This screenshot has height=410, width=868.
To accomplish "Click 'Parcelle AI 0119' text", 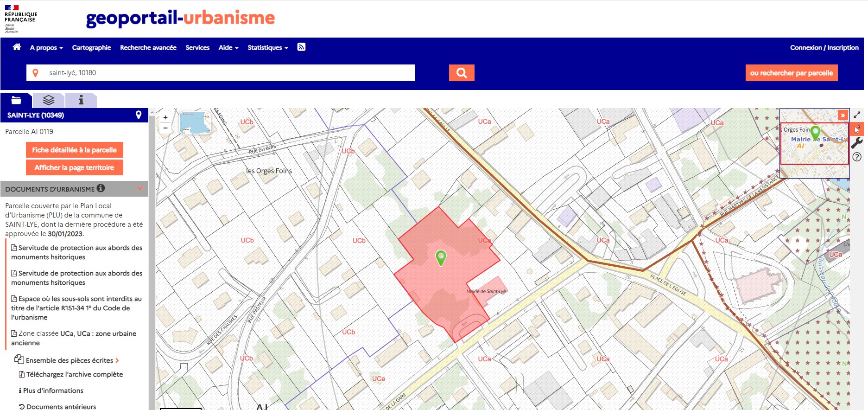I will (x=29, y=132).
